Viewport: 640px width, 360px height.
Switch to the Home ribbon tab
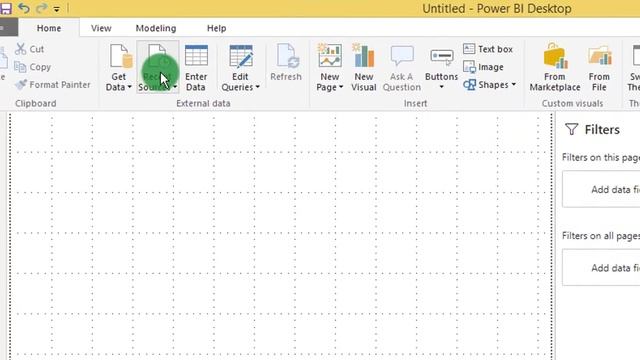[49, 28]
